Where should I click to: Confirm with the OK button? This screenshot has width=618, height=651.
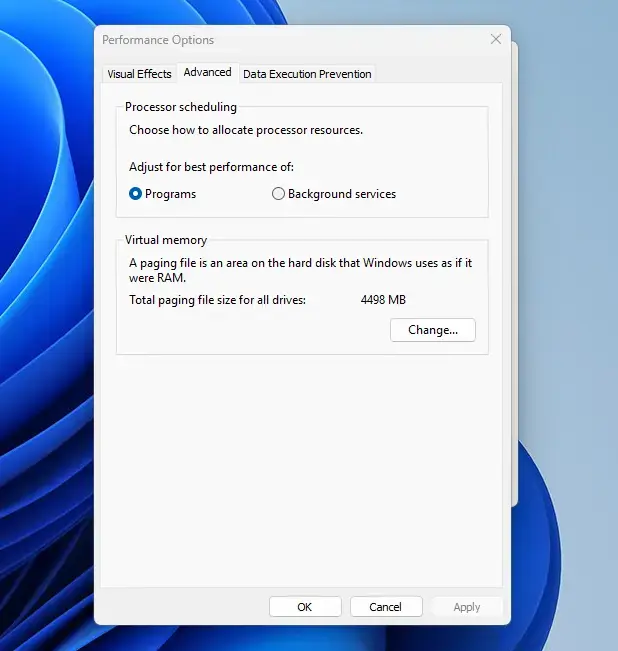(x=305, y=607)
